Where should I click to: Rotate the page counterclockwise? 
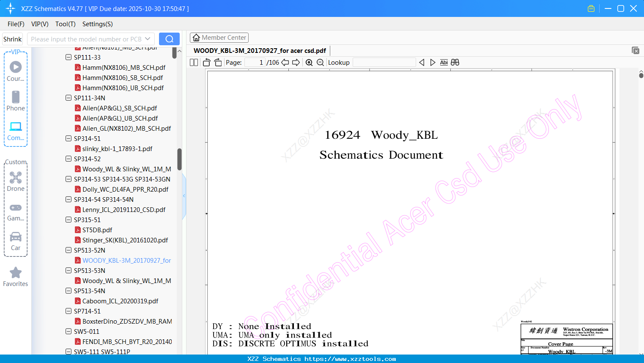point(206,63)
